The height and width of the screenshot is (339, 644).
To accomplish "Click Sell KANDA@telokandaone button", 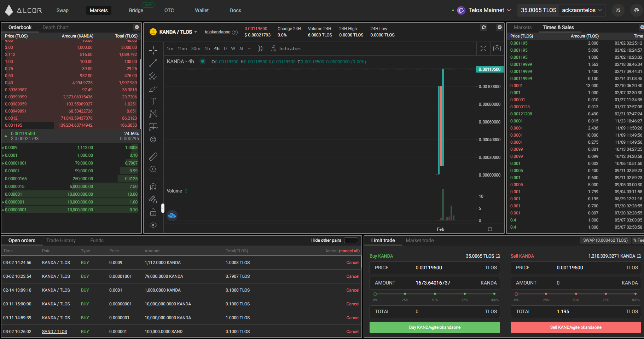I will click(x=576, y=327).
